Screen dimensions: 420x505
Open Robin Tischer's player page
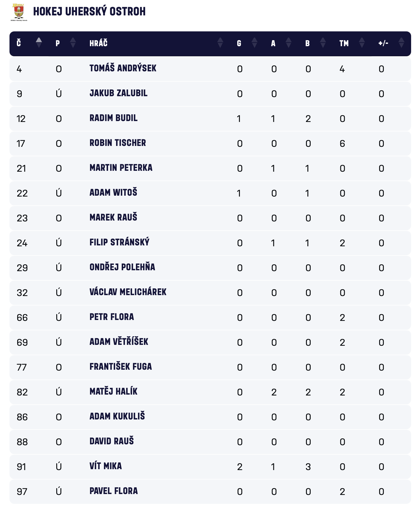pyautogui.click(x=118, y=143)
